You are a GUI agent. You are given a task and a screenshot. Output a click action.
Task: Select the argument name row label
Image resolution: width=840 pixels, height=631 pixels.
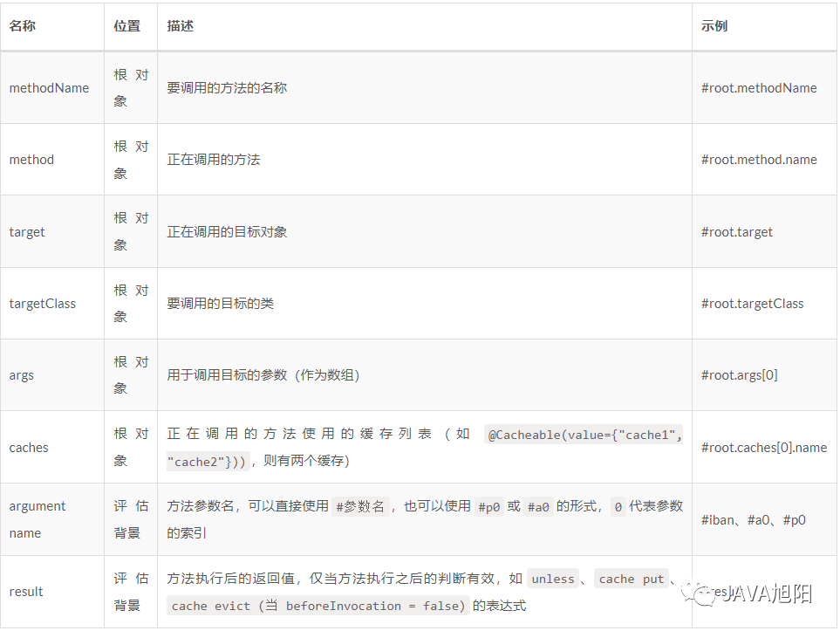(x=38, y=518)
